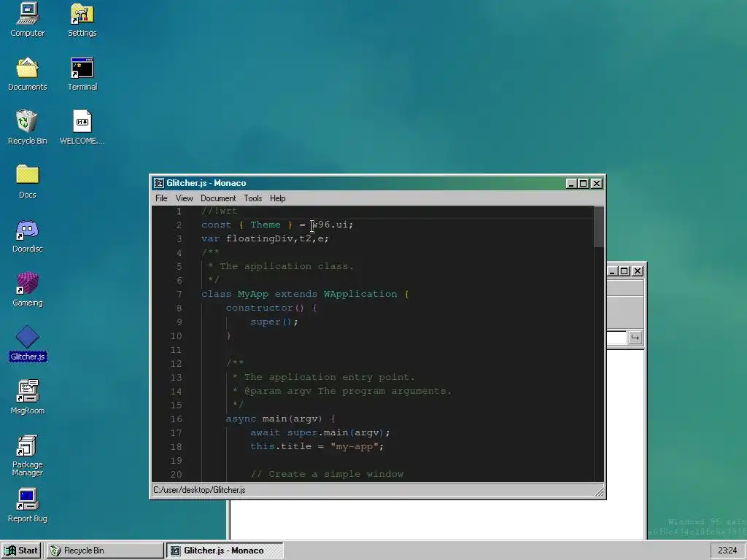The image size is (747, 560).
Task: Click 'super' on line 9
Action: (266, 322)
